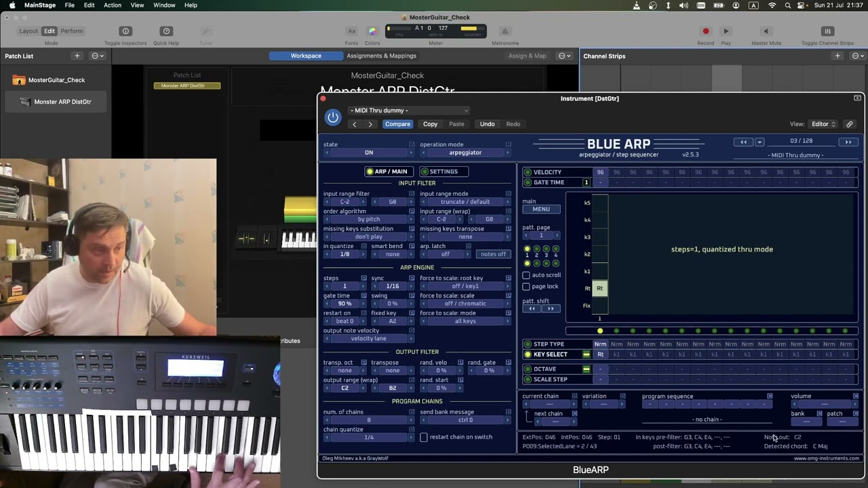Click the Record button in toolbar

pos(706,31)
